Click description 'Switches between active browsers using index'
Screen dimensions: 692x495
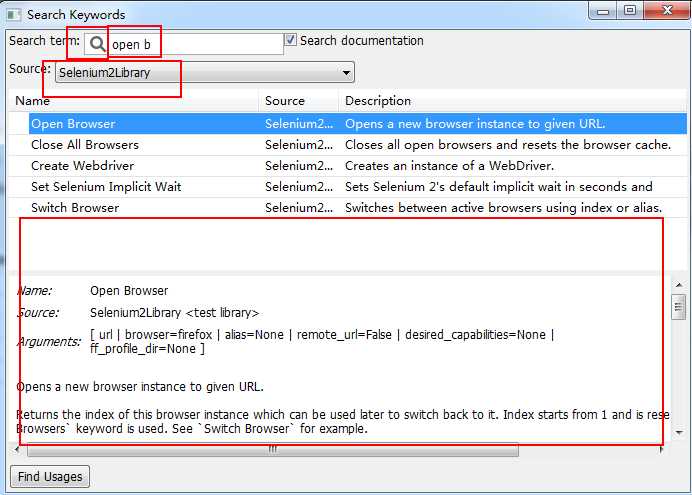click(504, 208)
